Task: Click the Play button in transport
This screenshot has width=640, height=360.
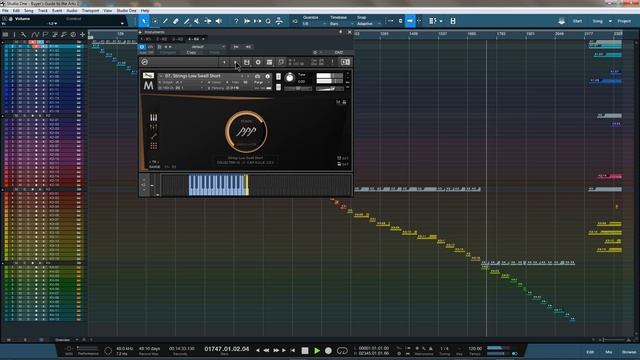Action: (x=317, y=351)
